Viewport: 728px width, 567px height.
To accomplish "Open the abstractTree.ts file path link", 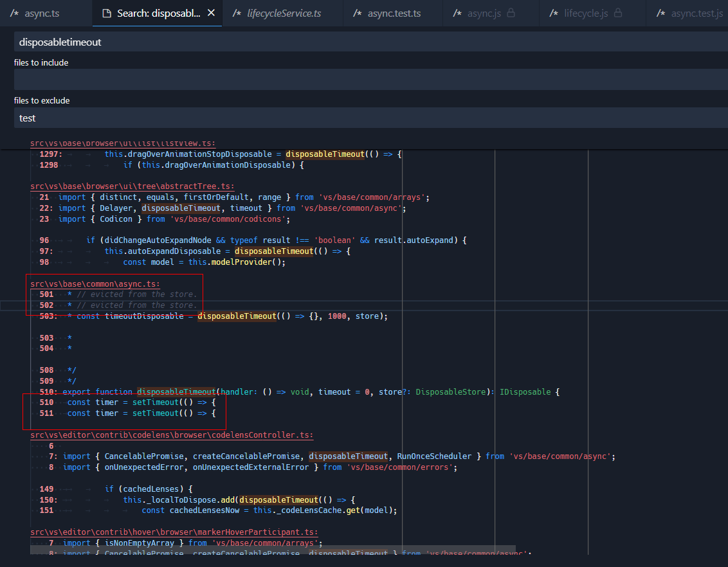I will pyautogui.click(x=132, y=186).
